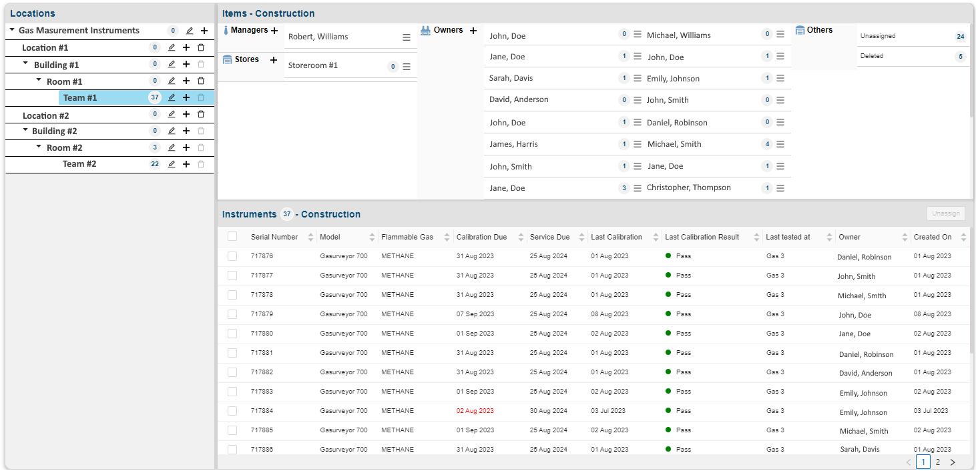Click the items panel vertical scrollbar
The image size is (980, 471).
(x=972, y=70)
